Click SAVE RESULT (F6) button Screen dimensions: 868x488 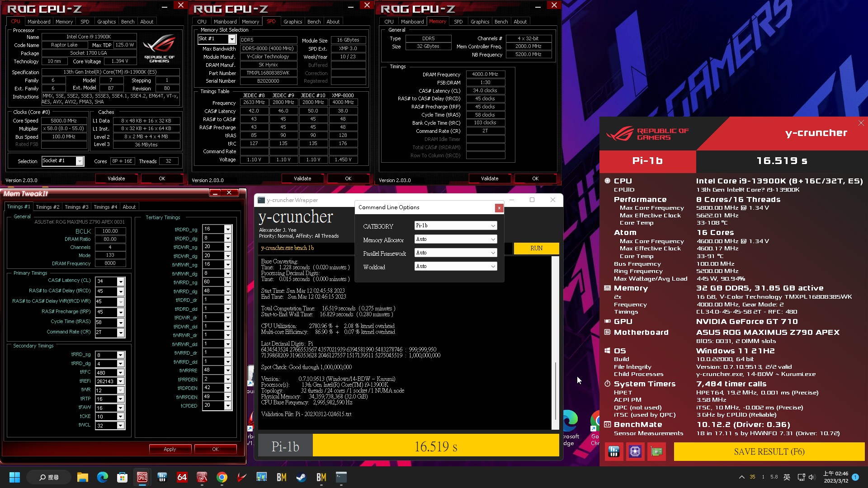pyautogui.click(x=769, y=451)
